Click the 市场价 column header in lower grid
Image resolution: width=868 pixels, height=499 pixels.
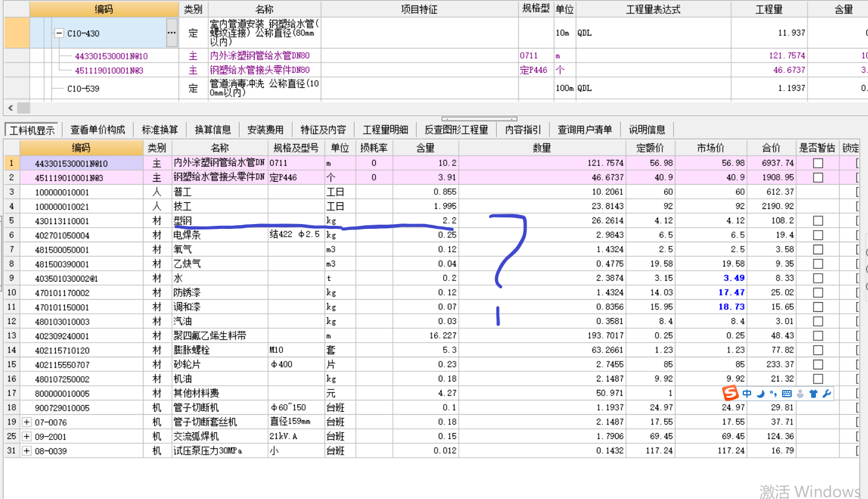point(711,148)
